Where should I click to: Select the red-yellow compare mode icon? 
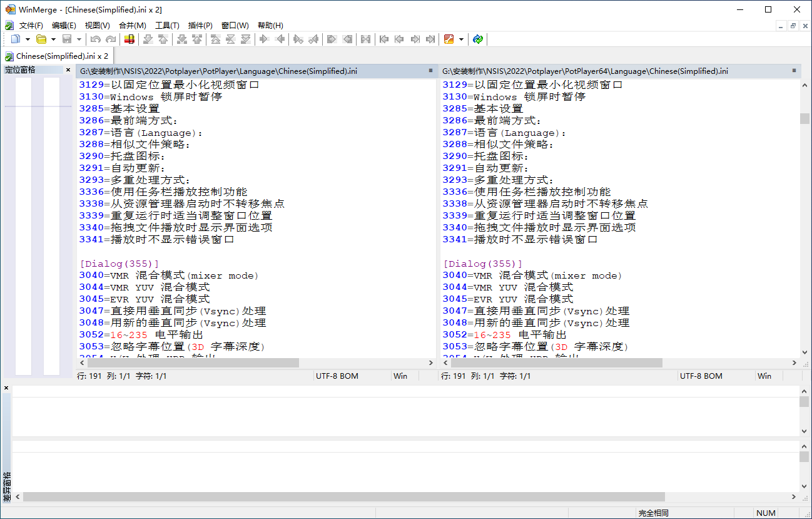pos(129,39)
